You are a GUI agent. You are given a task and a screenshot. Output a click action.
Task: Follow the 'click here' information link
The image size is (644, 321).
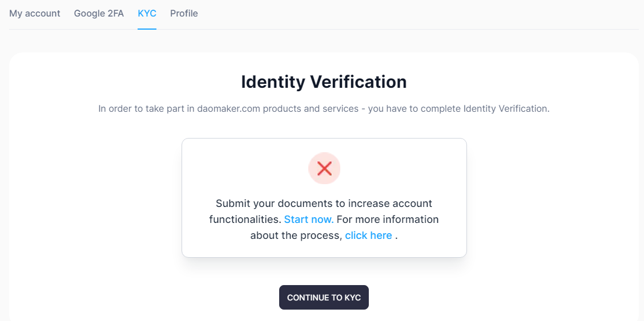[368, 235]
